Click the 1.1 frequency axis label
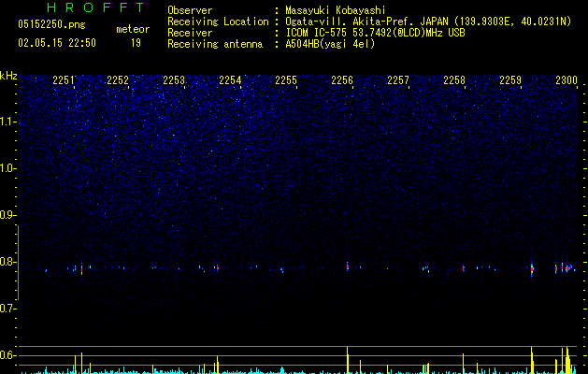Screen dimensions: 588x374 click(x=7, y=122)
